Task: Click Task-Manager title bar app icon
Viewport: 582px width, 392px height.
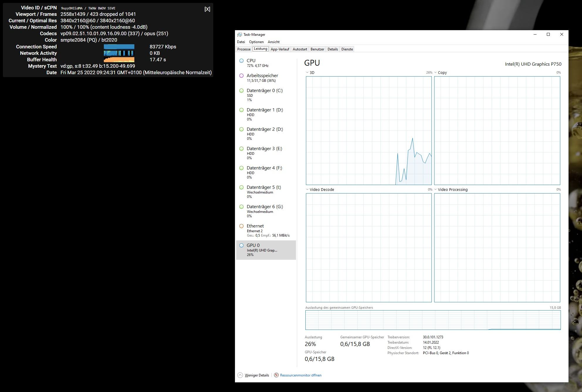Action: pos(240,35)
